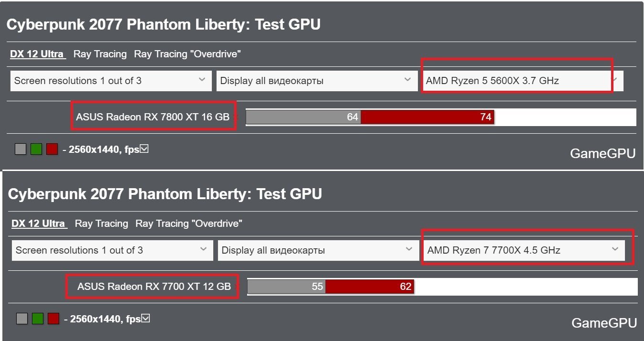Toggle the fps checkbox in bottom panel

(146, 318)
